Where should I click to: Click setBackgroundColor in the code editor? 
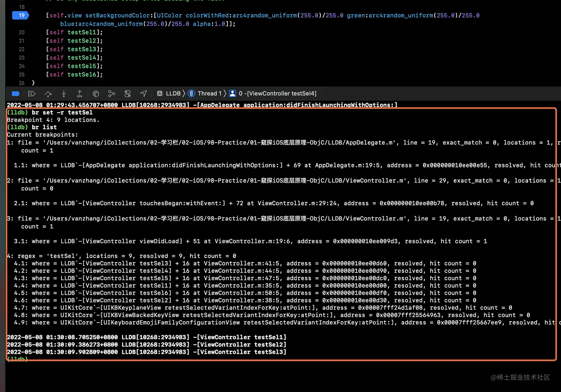[118, 15]
